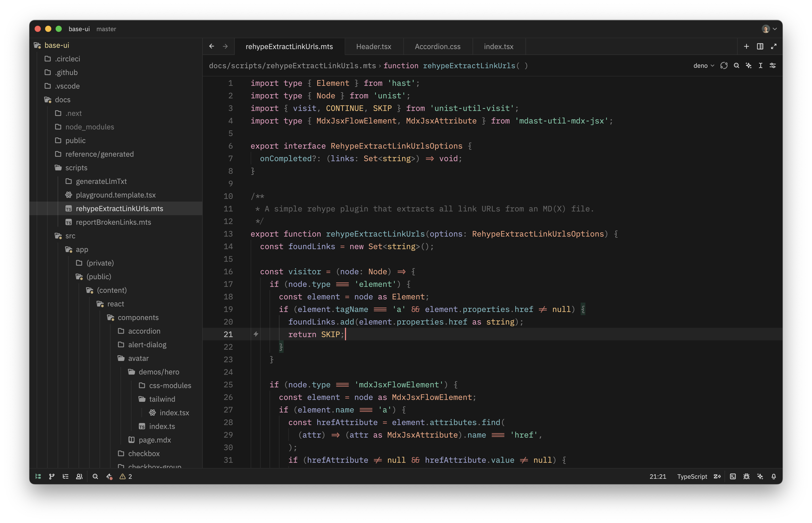Viewport: 812px width, 523px height.
Task: Expand the accordion folder
Action: [x=144, y=331]
